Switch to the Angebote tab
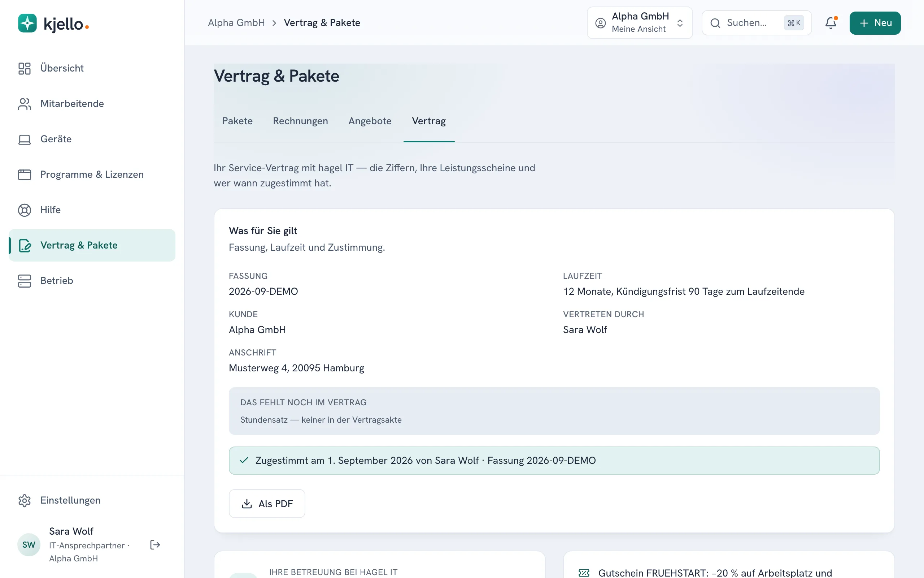This screenshot has height=578, width=924. click(x=370, y=121)
